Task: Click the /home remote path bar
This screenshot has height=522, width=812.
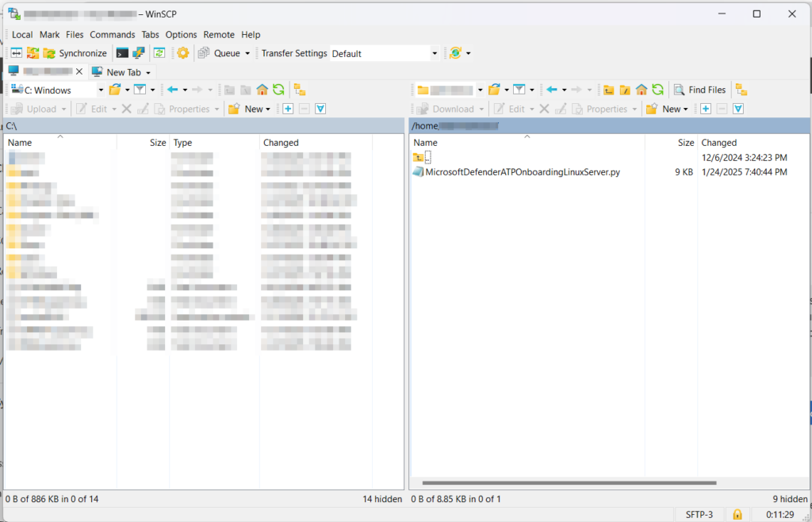Action: click(610, 126)
